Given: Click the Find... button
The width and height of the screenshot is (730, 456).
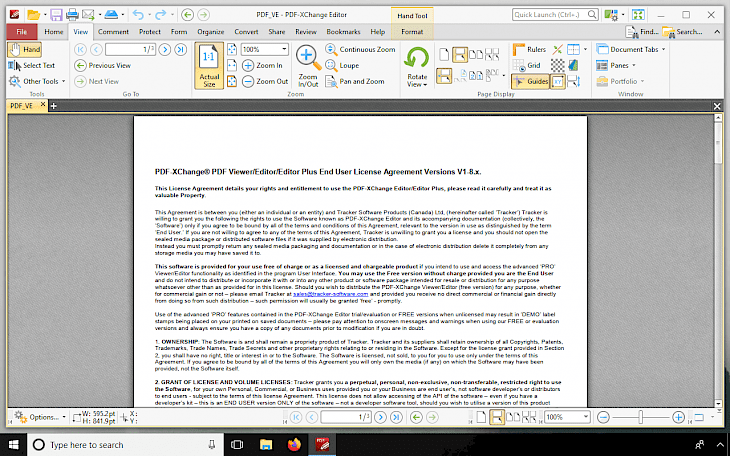Looking at the screenshot, I should pyautogui.click(x=642, y=32).
